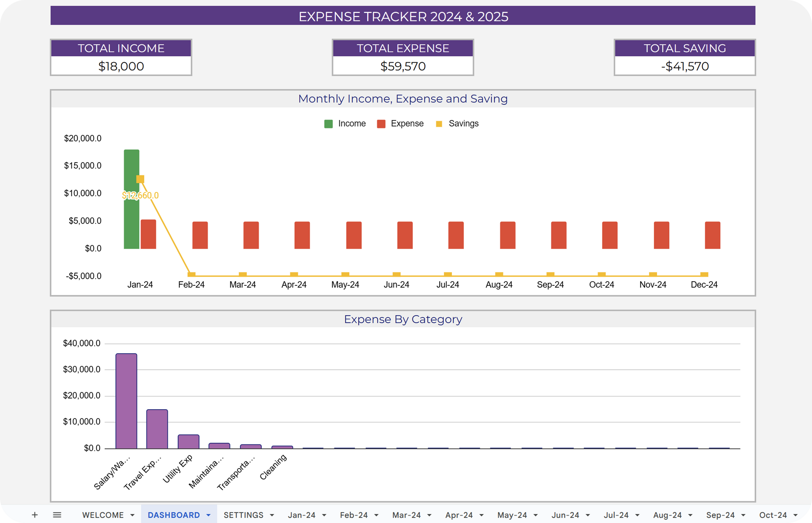The height and width of the screenshot is (523, 812).
Task: Click the red Expense legend marker
Action: (381, 124)
